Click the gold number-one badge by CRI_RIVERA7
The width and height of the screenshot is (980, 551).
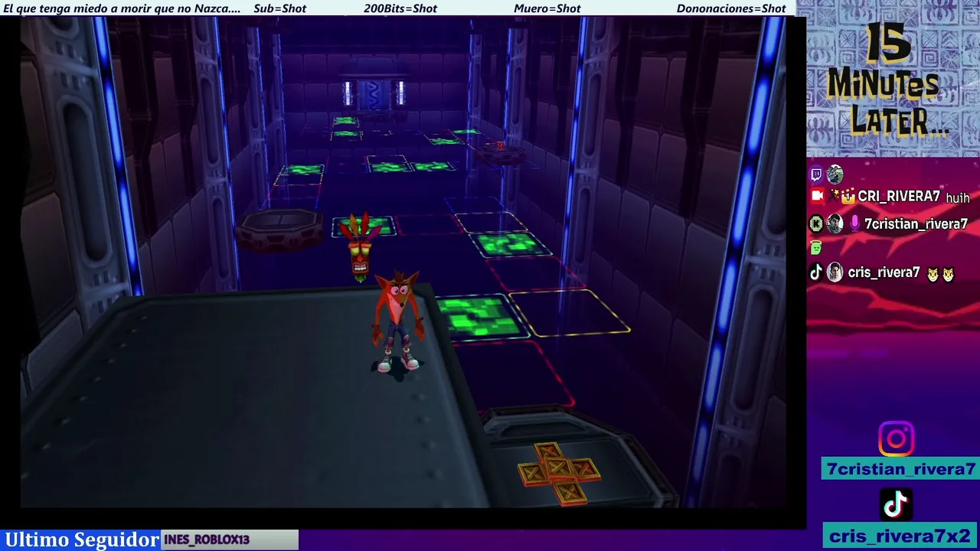click(x=848, y=197)
